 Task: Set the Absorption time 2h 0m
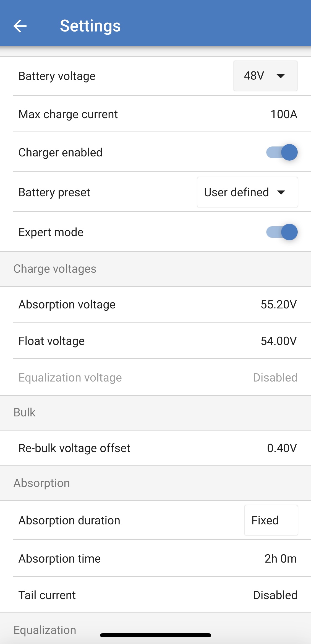280,559
